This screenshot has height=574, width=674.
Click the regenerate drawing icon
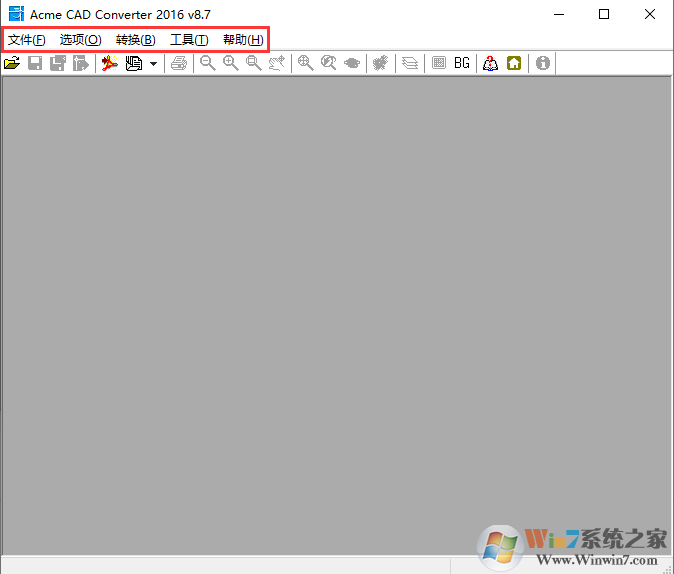click(x=380, y=63)
